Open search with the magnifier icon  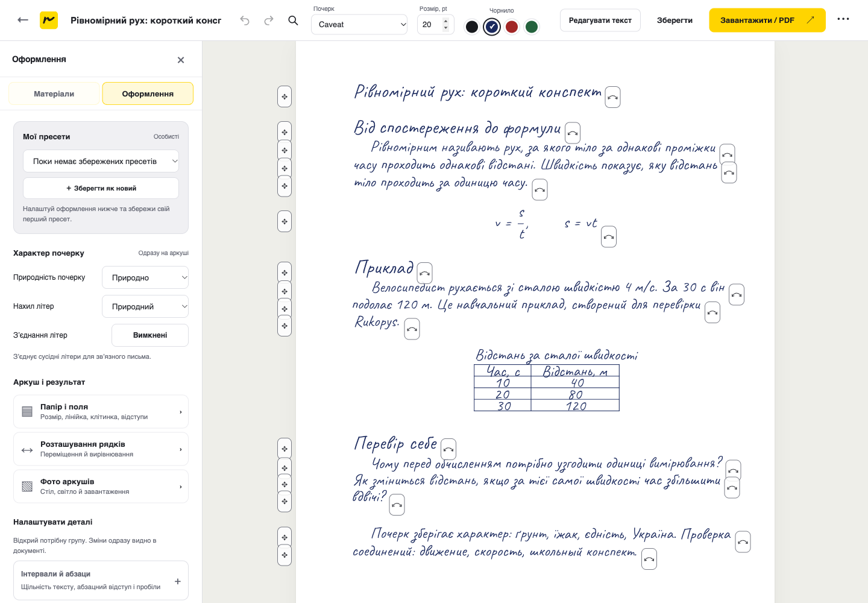tap(294, 21)
